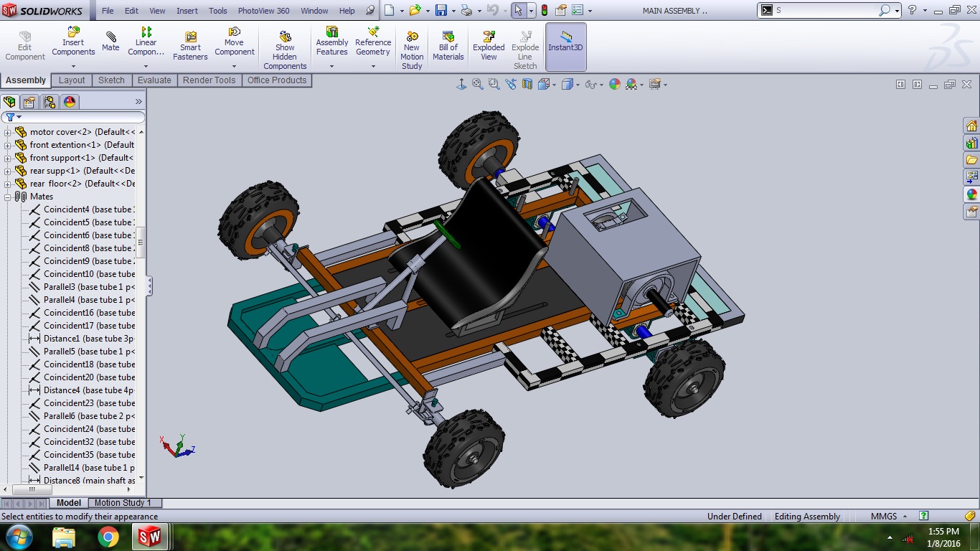Viewport: 980px width, 551px height.
Task: Click the Print icon
Action: point(466,10)
